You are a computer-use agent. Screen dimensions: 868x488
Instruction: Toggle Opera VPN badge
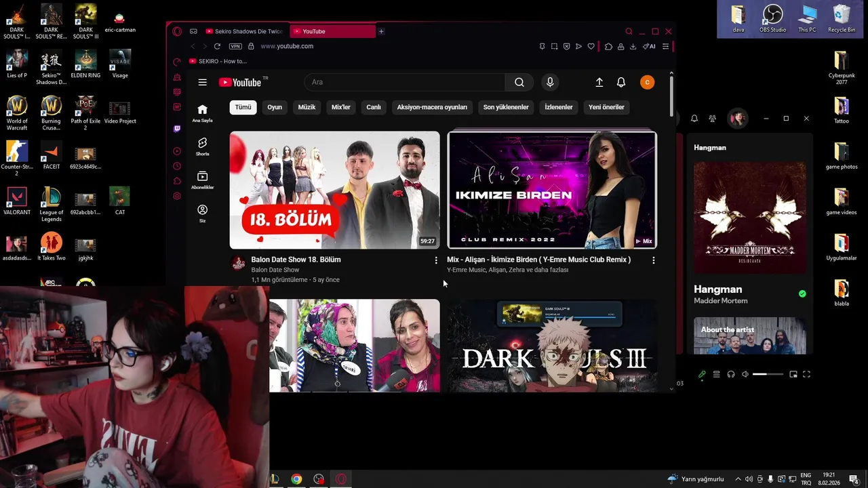click(x=235, y=46)
